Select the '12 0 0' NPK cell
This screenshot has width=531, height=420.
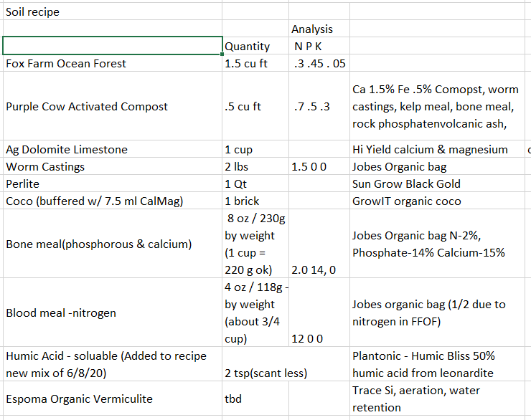coord(319,312)
